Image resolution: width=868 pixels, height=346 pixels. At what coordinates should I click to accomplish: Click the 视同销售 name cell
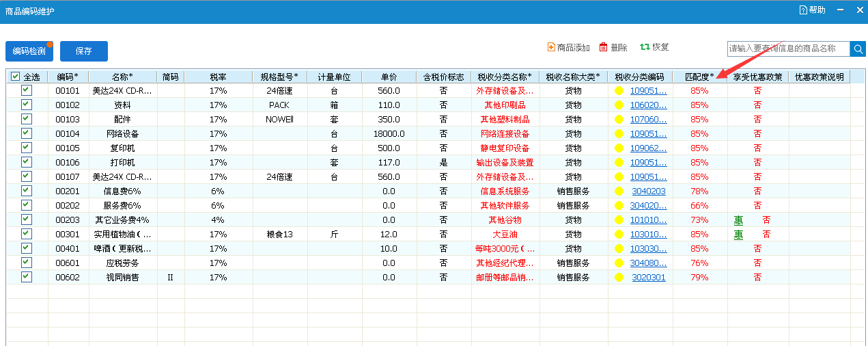tap(122, 278)
